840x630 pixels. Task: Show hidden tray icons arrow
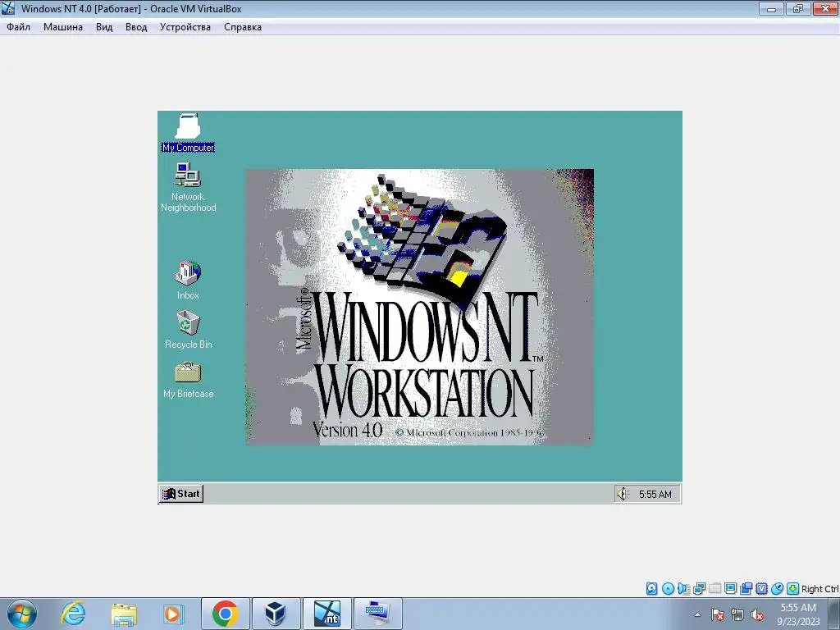point(697,615)
